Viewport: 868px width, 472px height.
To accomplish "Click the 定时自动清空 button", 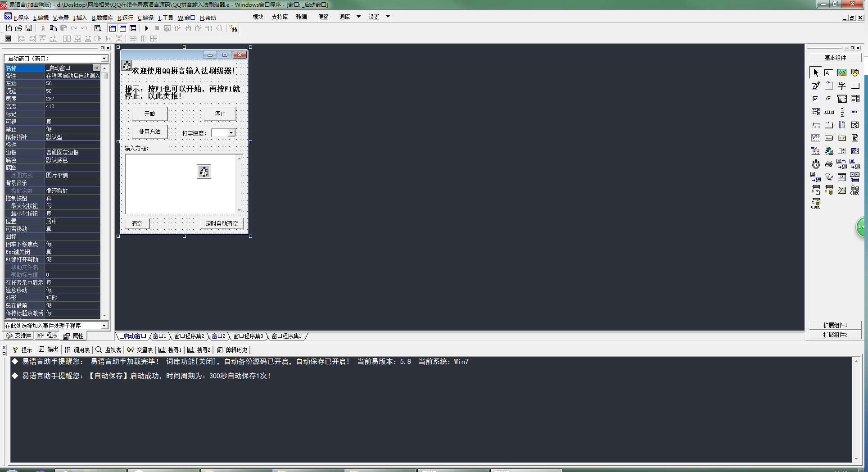I will click(x=222, y=224).
